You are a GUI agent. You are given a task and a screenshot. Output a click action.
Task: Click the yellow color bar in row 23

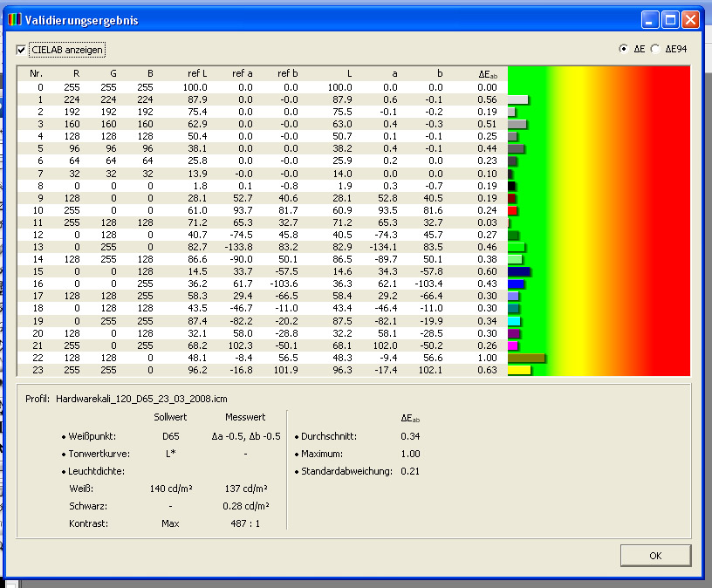(519, 370)
